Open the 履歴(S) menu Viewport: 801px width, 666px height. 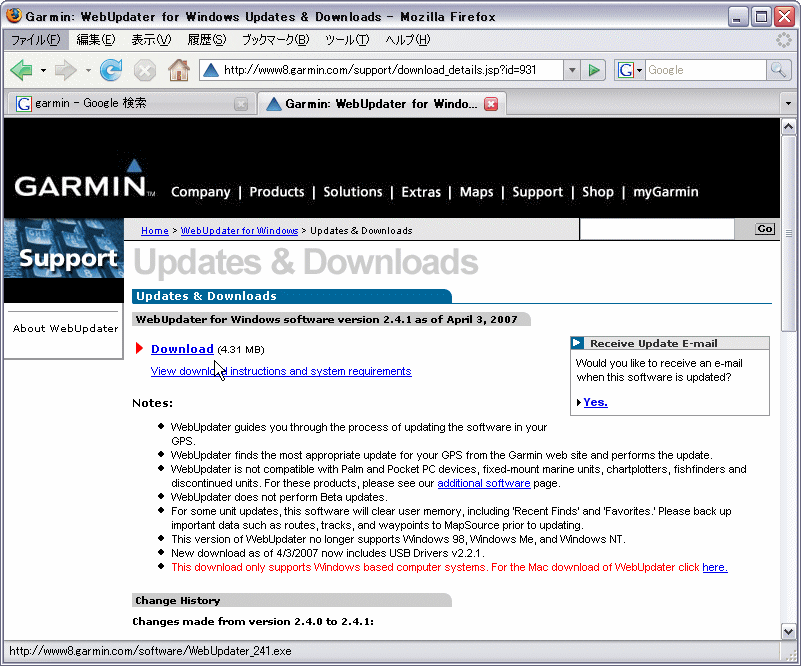(x=206, y=40)
